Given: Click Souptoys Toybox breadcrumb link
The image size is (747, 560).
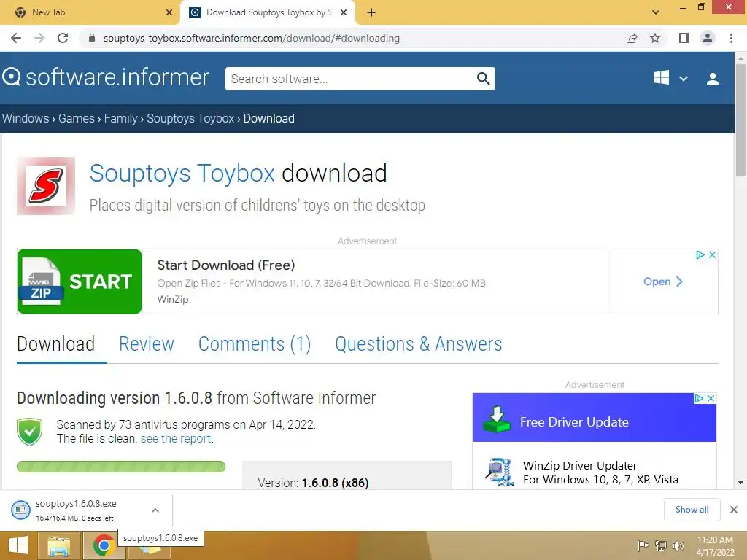Looking at the screenshot, I should (190, 119).
